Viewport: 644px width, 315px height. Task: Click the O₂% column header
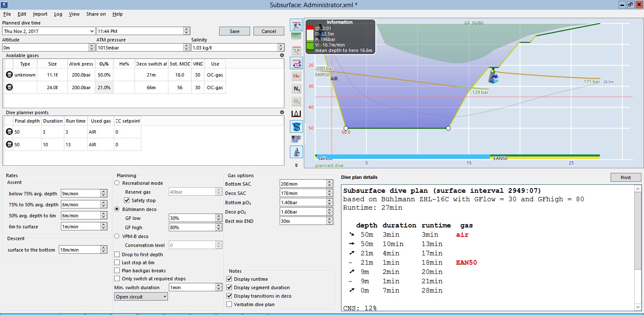[104, 64]
